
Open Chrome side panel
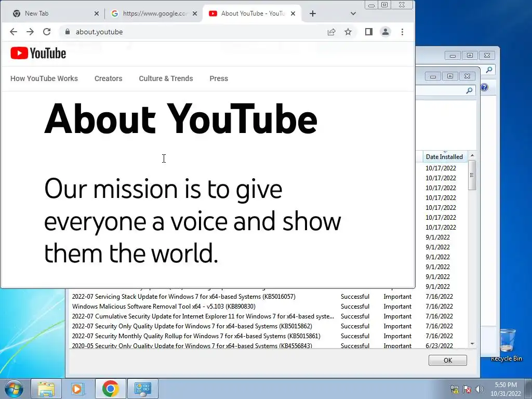click(369, 32)
